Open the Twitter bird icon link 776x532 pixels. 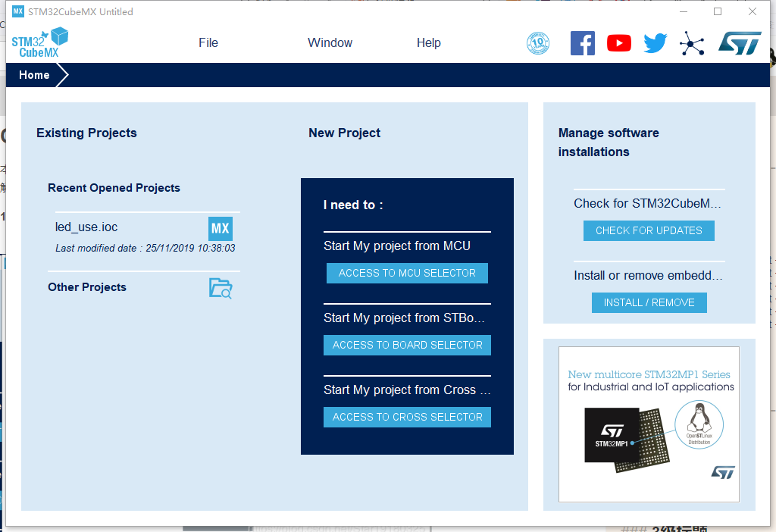point(656,43)
